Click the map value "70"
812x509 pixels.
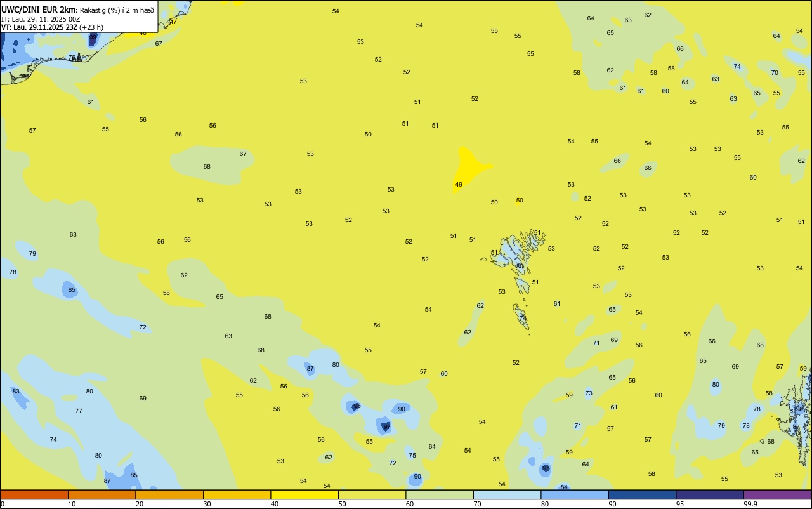point(775,72)
